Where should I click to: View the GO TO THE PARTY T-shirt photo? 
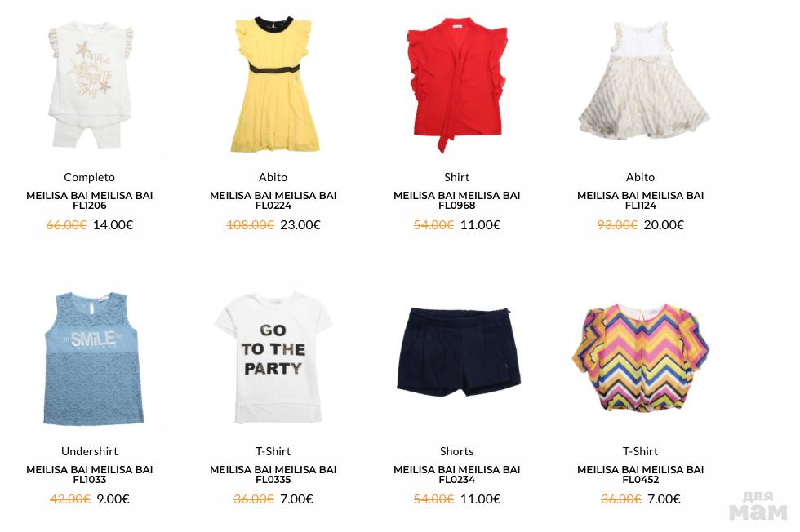click(273, 358)
